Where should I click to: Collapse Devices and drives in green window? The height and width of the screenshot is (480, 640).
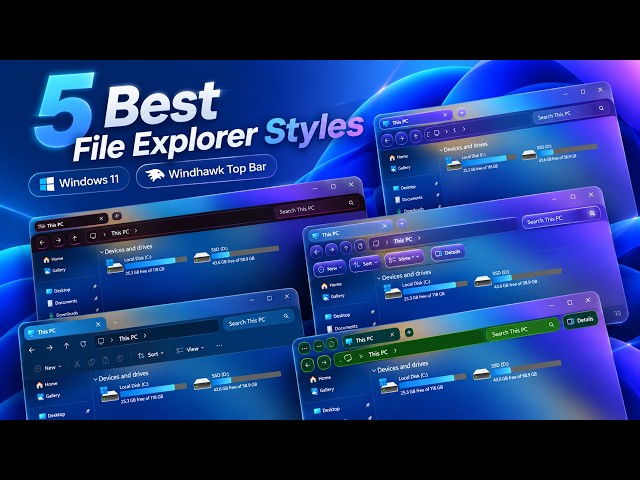pyautogui.click(x=374, y=371)
